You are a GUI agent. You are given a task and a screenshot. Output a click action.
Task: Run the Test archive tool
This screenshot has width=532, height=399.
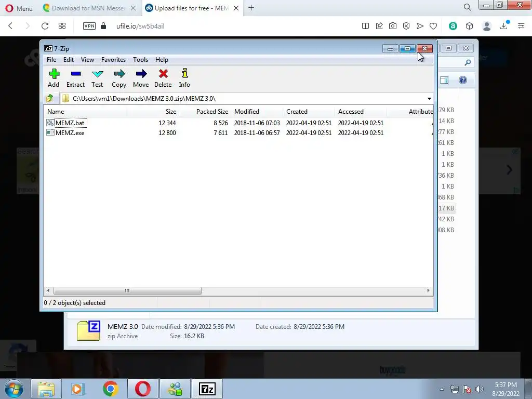point(97,78)
